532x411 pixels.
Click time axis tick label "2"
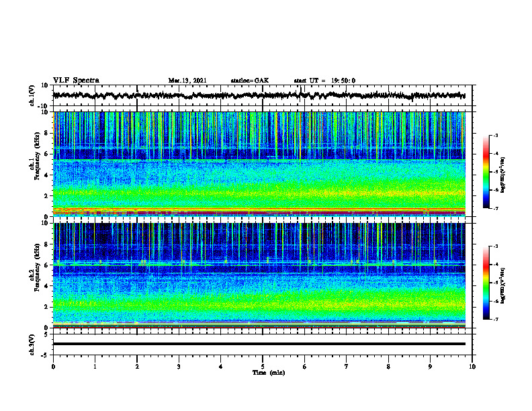pos(137,367)
